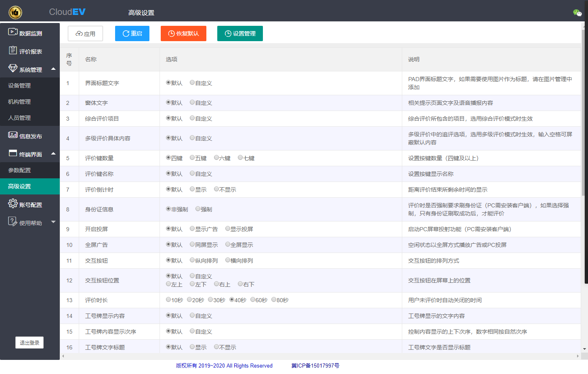This screenshot has width=588, height=374.
Task: Click the 使用帮助 question document icon
Action: [13, 221]
